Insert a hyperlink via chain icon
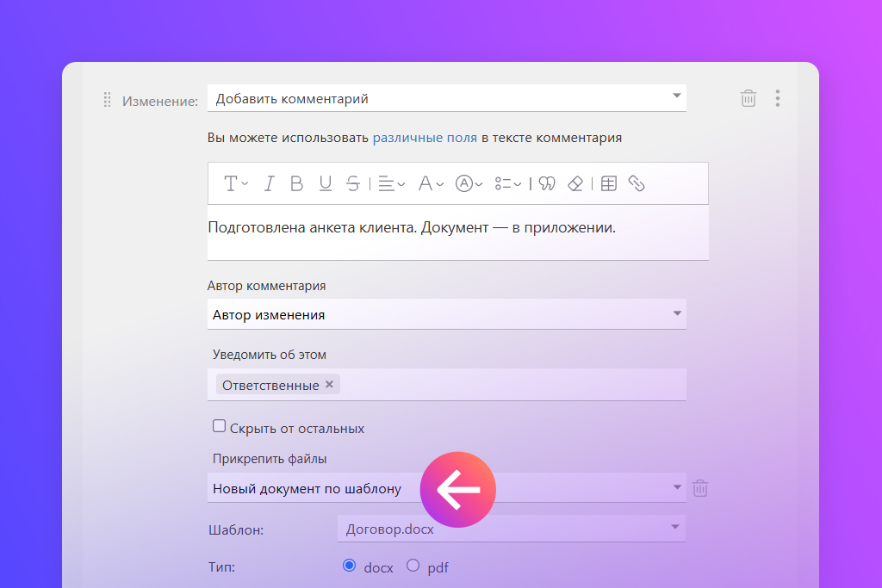 point(637,183)
